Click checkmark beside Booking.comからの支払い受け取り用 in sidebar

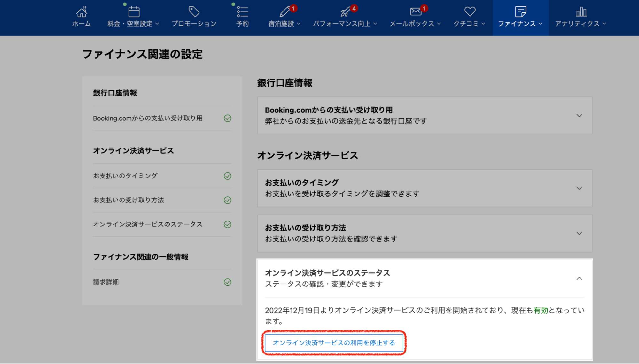click(x=227, y=118)
